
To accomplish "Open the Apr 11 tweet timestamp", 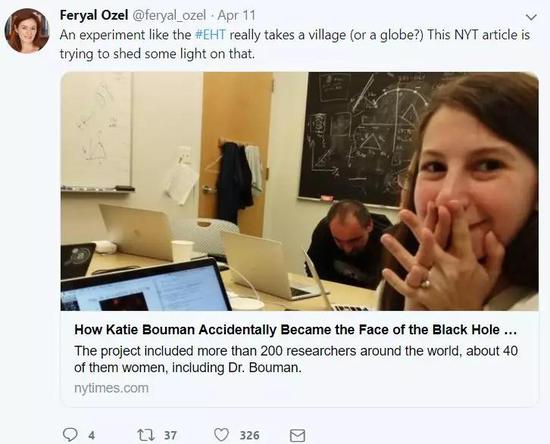I will click(236, 15).
